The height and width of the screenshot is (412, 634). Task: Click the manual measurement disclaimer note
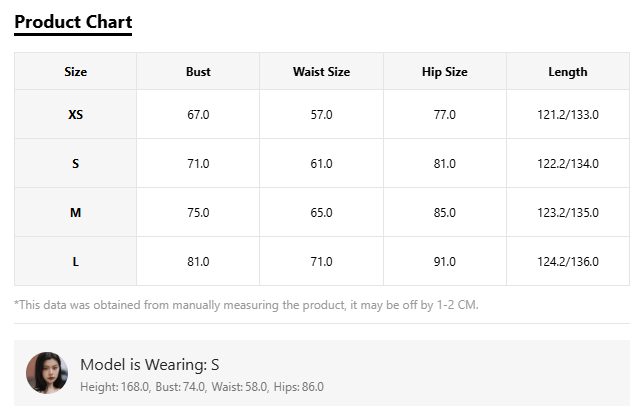point(246,305)
